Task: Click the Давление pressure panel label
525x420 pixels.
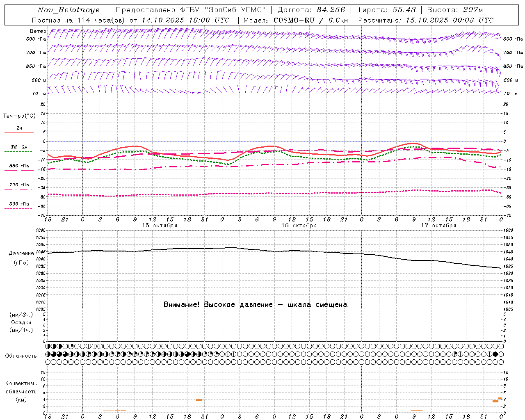Action: click(x=21, y=253)
